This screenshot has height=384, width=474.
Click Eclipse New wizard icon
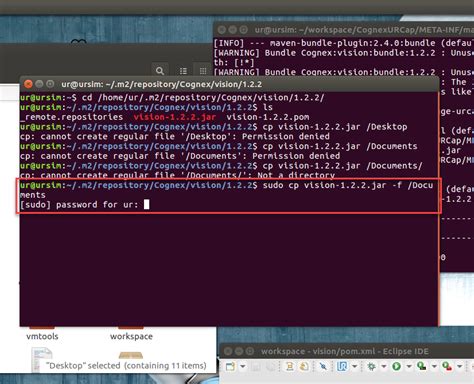[x=230, y=366]
